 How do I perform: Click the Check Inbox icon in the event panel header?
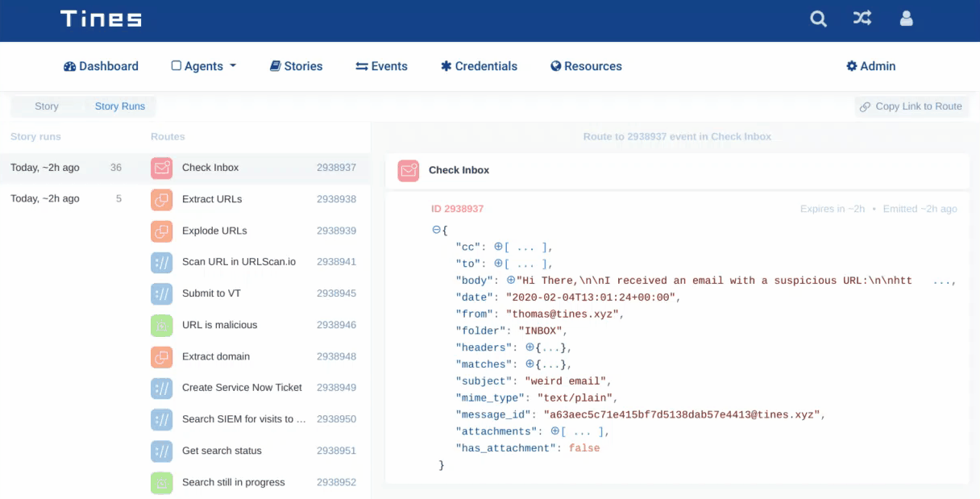click(409, 170)
